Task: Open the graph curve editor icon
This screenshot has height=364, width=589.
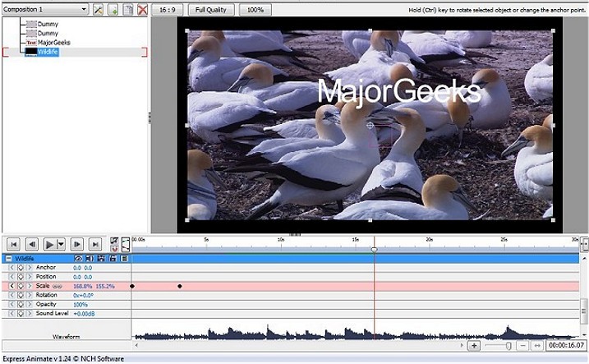Action: coord(125,244)
